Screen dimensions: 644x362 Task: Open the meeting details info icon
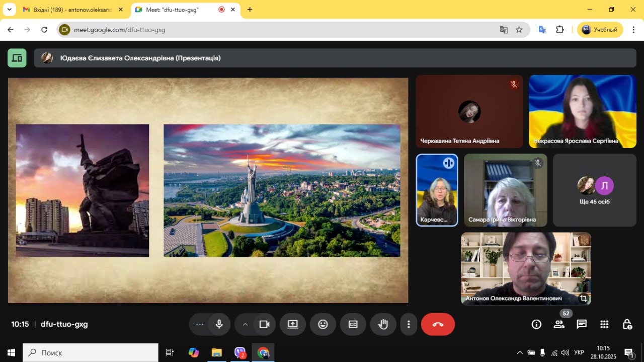pos(536,324)
